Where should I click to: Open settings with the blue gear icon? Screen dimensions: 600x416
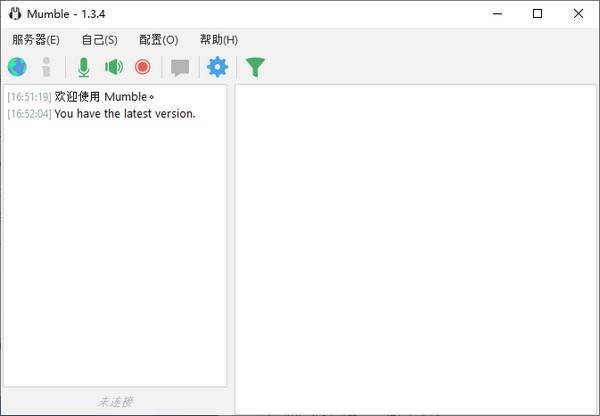tap(217, 67)
